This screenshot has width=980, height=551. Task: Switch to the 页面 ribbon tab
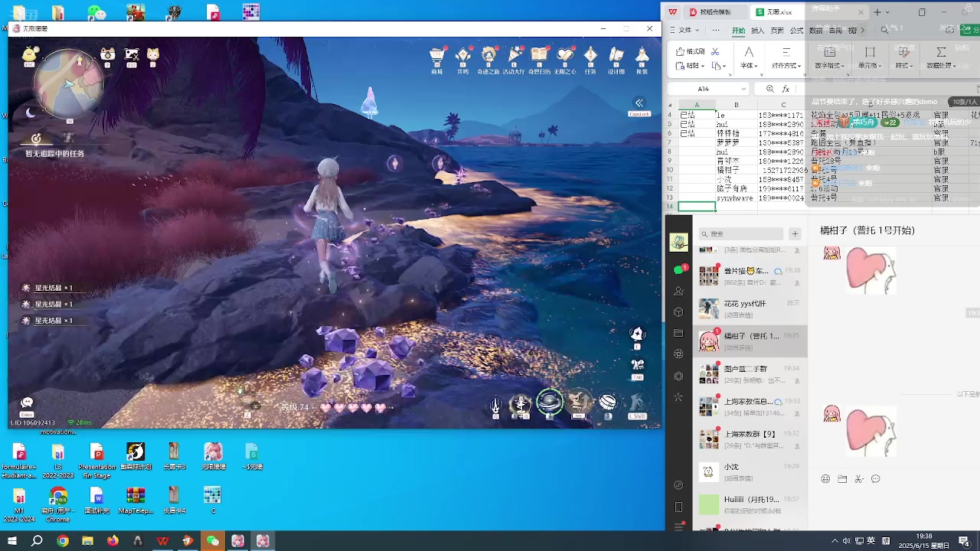[x=777, y=31]
